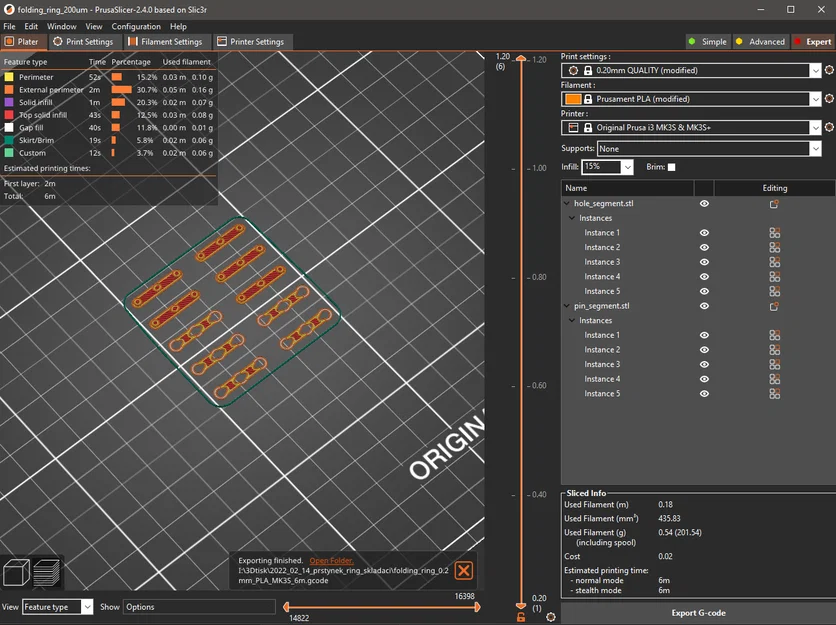Click the gear icon beside Print settings preset
The width and height of the screenshot is (836, 625).
[829, 71]
